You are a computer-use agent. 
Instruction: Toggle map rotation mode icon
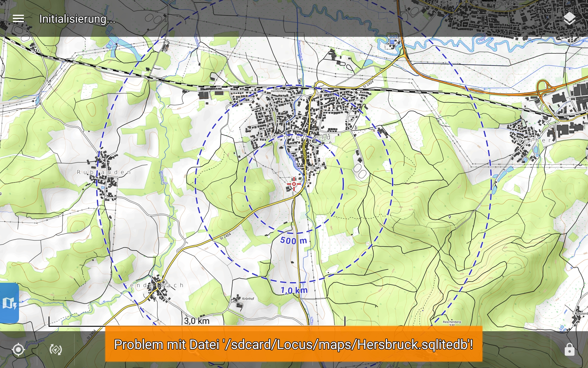[x=56, y=350]
